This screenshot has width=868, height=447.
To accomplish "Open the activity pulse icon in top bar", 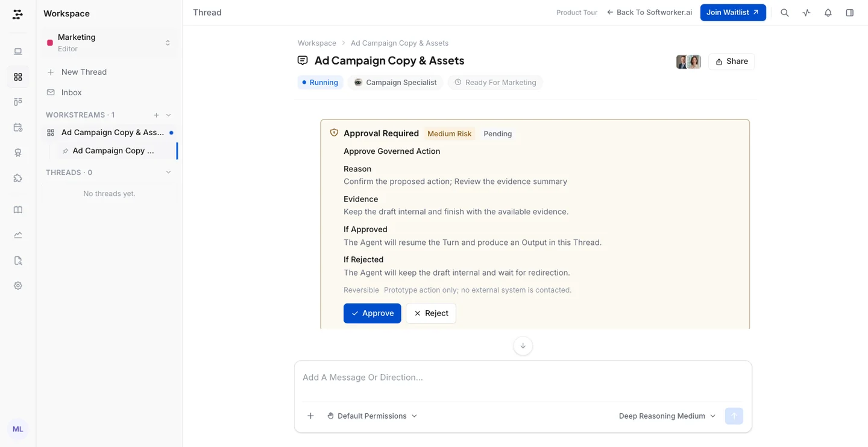I will 807,13.
